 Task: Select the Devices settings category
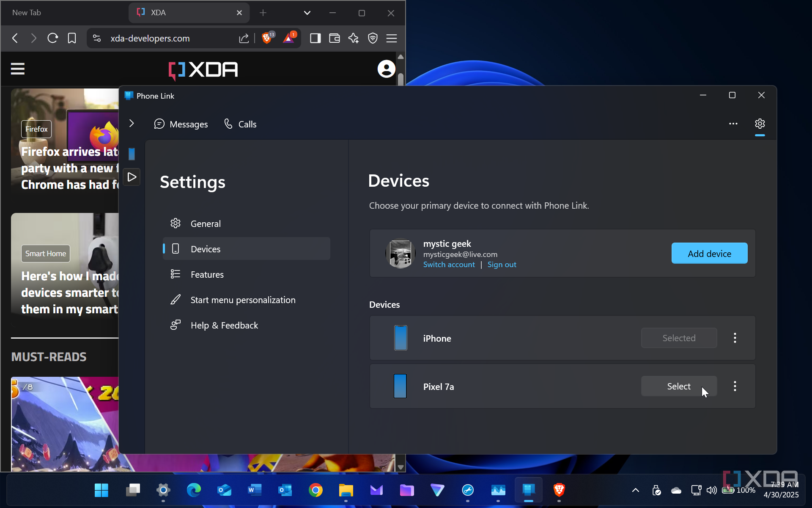coord(247,249)
